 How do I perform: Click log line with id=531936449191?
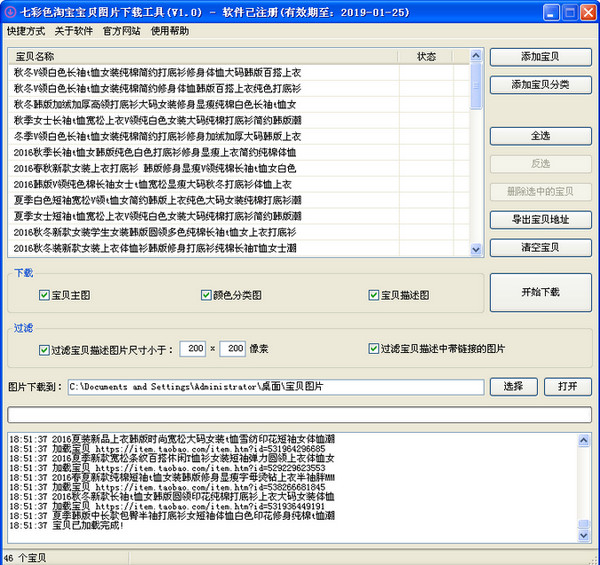pos(167,506)
